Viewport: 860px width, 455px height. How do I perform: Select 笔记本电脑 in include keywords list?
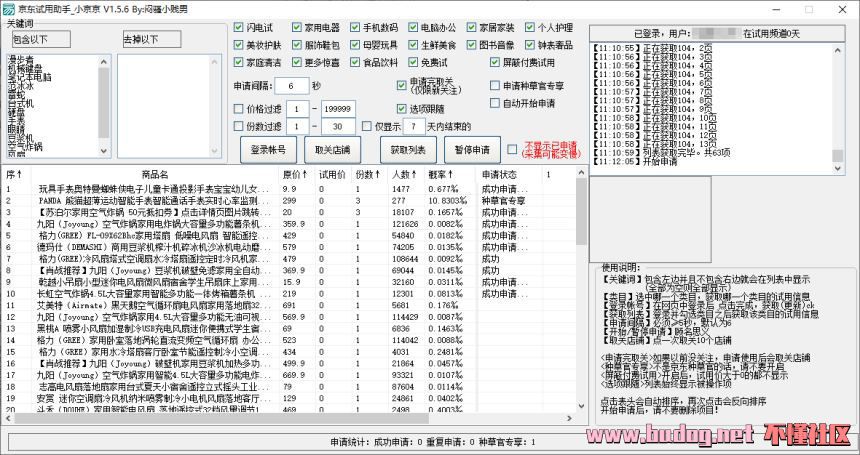coord(30,77)
